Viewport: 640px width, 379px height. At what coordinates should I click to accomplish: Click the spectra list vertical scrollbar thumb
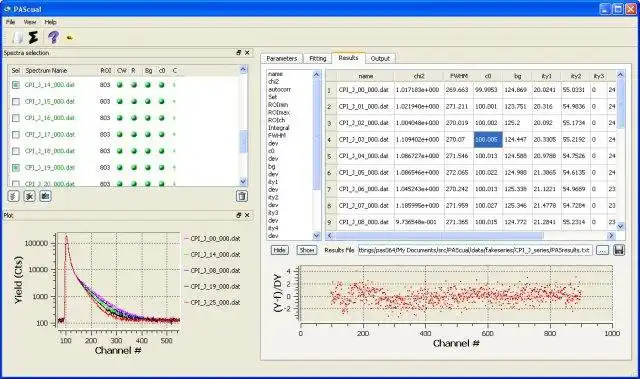click(243, 142)
